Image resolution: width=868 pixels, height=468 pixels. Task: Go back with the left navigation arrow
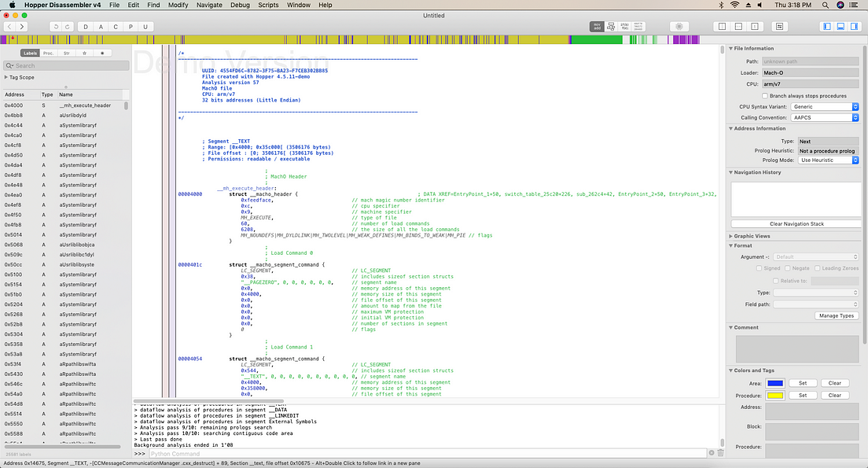[x=9, y=27]
